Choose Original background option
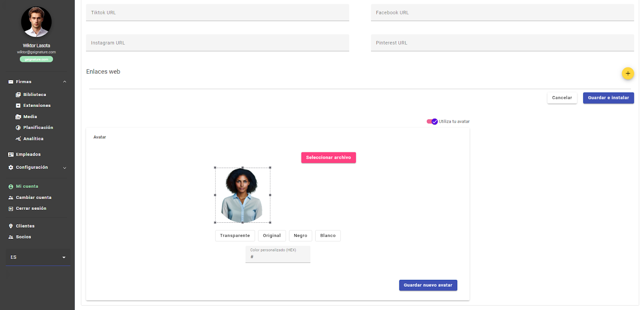644x310 pixels. (272, 236)
